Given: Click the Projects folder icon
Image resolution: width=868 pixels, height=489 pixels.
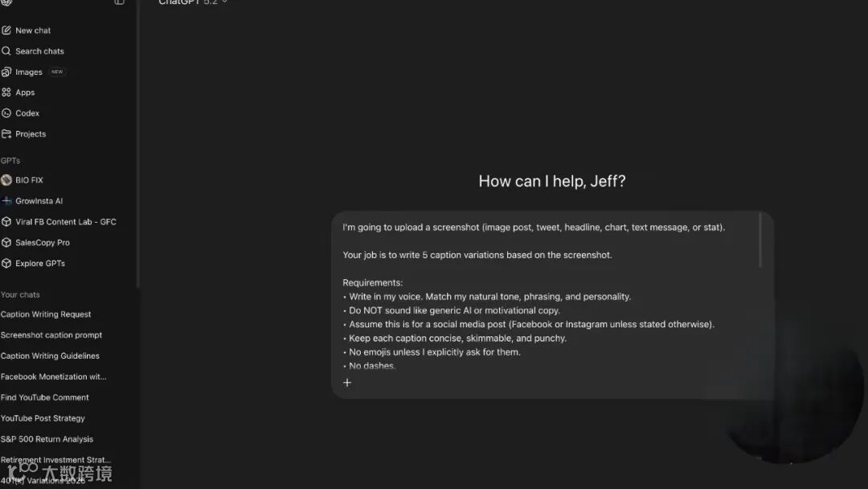Looking at the screenshot, I should 6,134.
